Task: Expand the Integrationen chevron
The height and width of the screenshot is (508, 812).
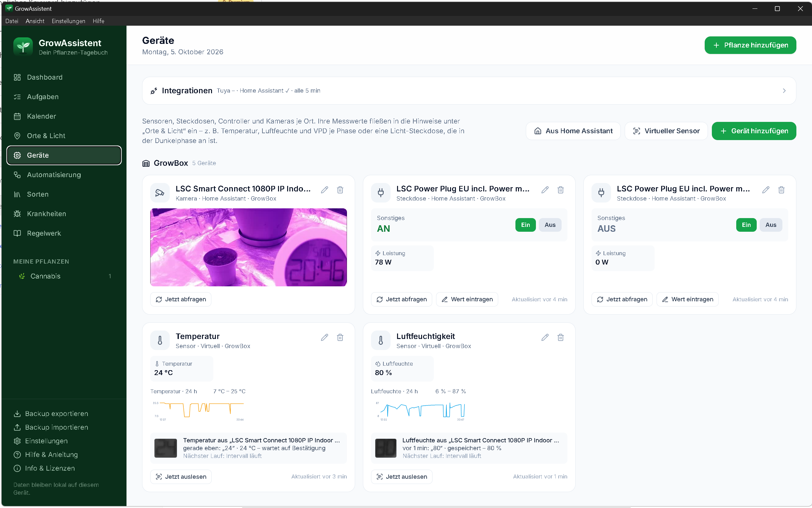Action: [784, 91]
